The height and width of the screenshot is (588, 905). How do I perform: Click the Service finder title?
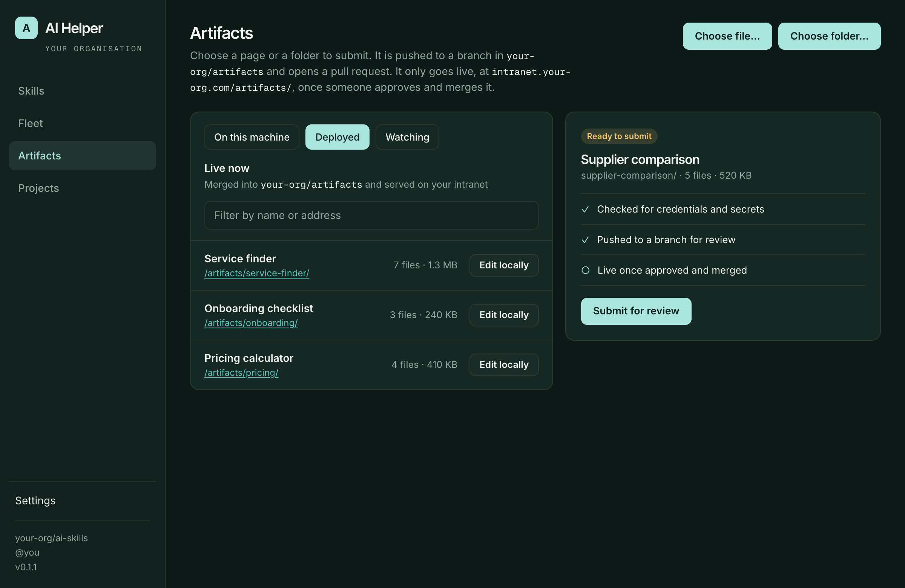pyautogui.click(x=240, y=259)
